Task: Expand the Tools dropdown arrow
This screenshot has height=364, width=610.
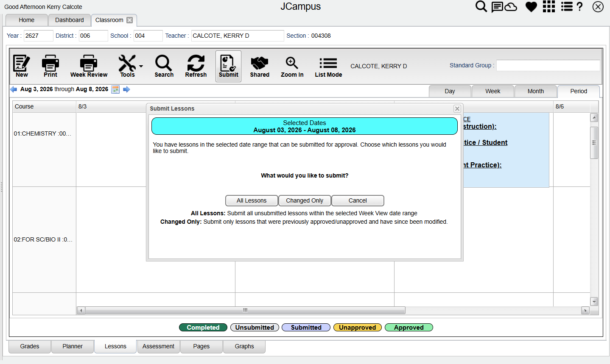Action: [x=141, y=66]
